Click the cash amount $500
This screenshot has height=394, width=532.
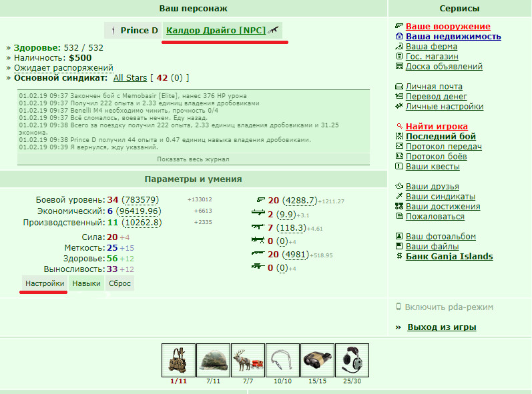coord(80,57)
